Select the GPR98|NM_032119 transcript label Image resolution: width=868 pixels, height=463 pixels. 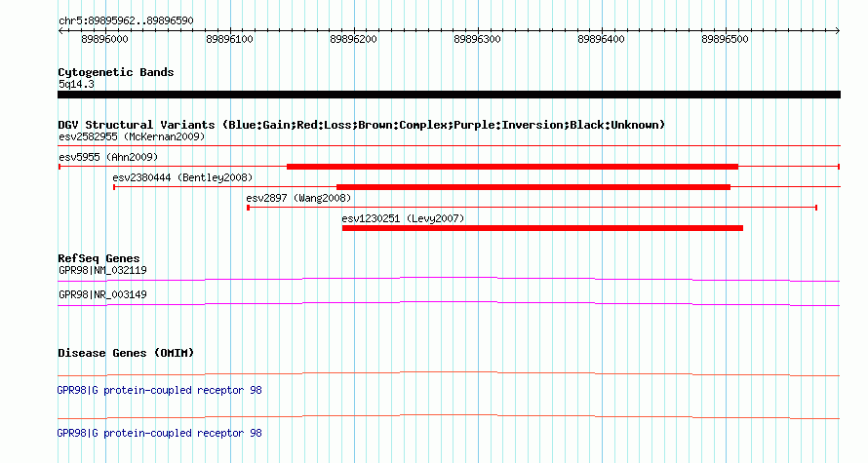pos(103,271)
